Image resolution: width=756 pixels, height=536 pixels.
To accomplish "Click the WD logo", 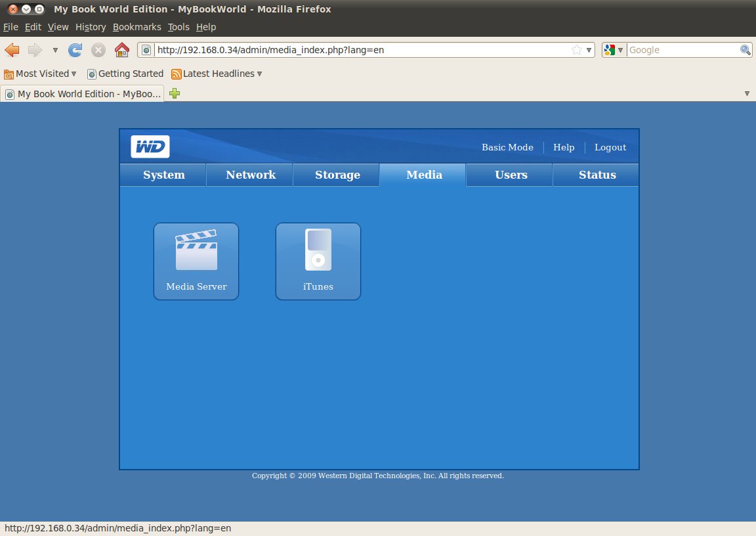I will pyautogui.click(x=150, y=146).
